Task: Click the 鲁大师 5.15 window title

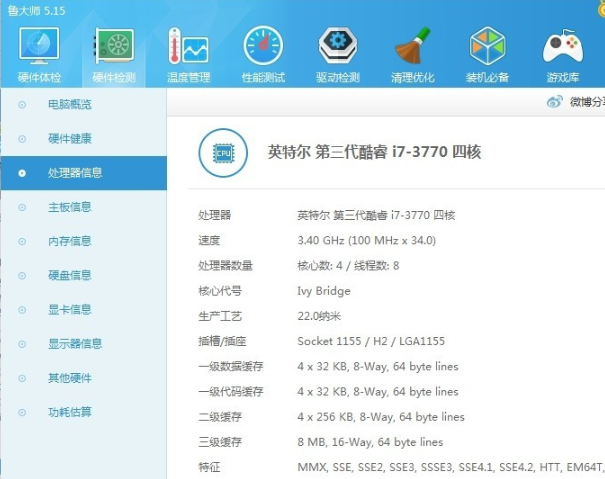Action: tap(36, 10)
